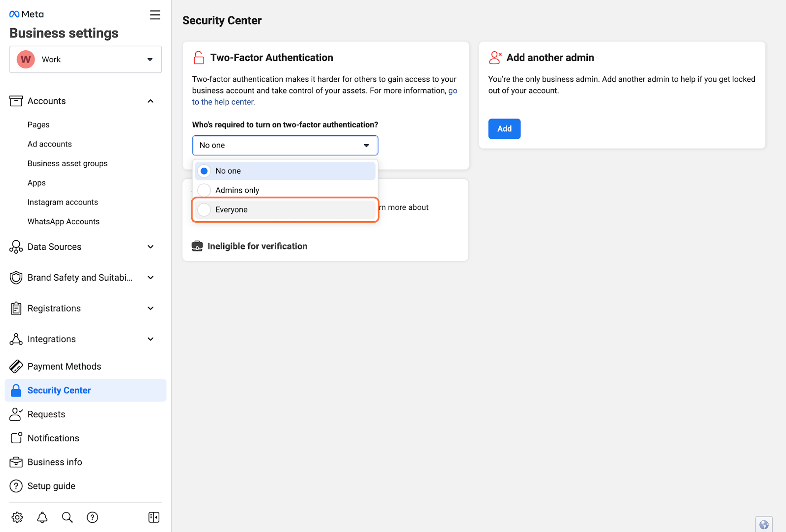Open Business info page
Viewport: 786px width, 532px height.
tap(55, 462)
